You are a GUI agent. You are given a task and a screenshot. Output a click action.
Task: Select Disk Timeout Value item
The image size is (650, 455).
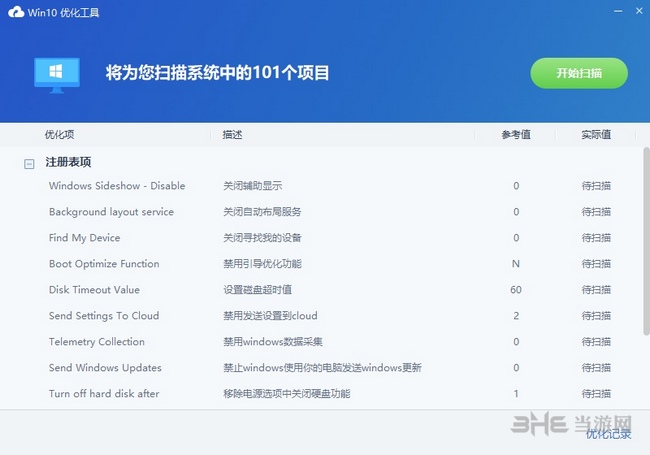[x=94, y=290]
